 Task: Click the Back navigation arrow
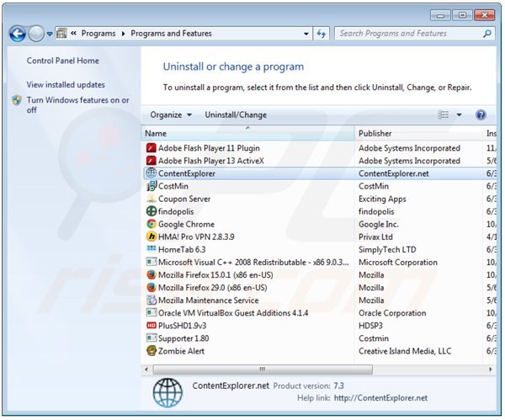point(18,34)
